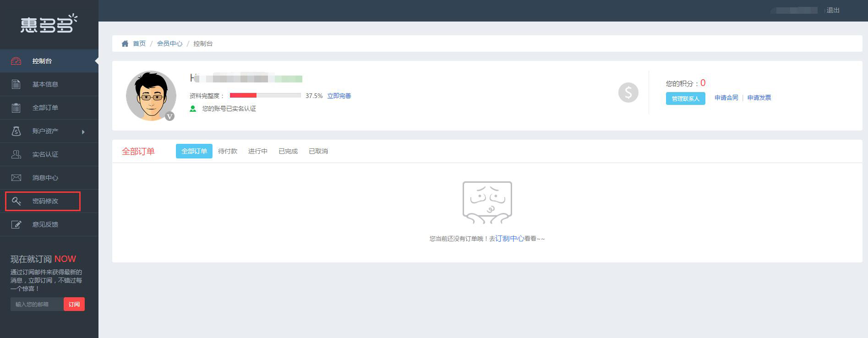Viewport: 868px width, 338px height.
Task: Switch to the 待付款 orders tab
Action: click(x=228, y=151)
